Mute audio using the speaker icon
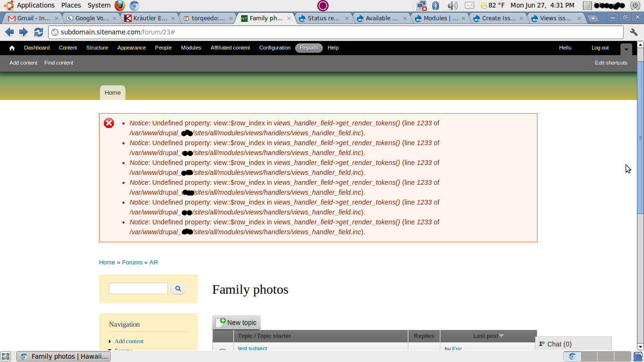 pos(452,6)
